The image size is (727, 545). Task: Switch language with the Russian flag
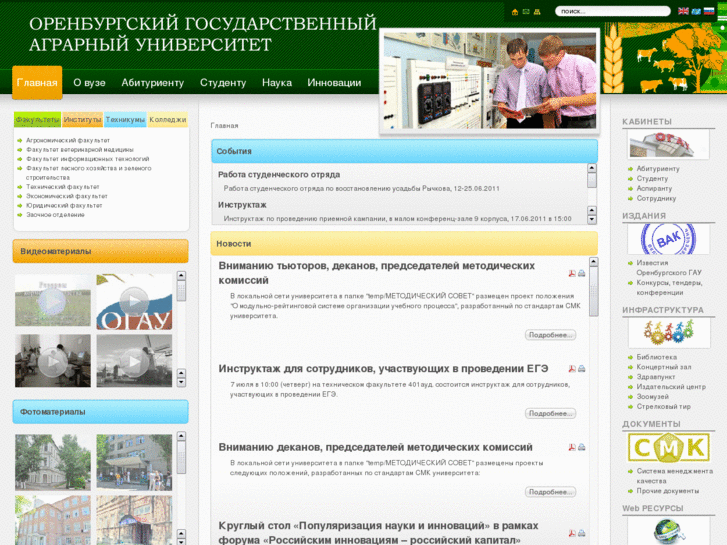click(x=709, y=11)
